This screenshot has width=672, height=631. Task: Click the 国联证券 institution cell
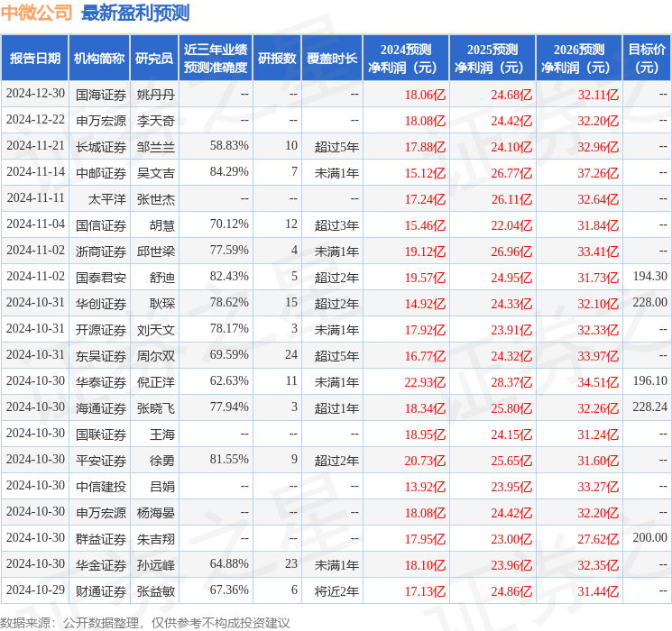pos(101,434)
